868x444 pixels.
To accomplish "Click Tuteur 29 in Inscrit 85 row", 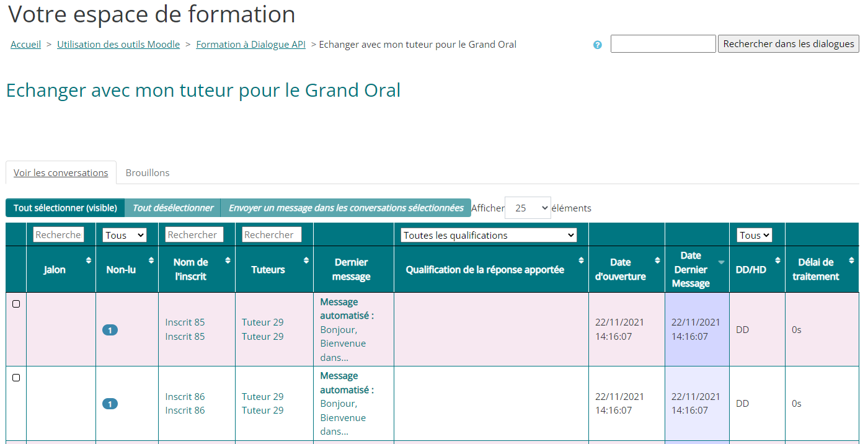I will pos(263,329).
